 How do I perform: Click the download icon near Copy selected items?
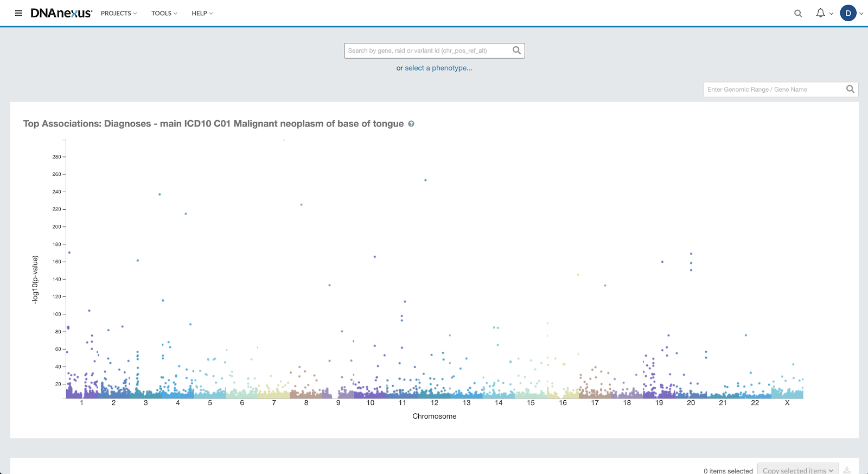[847, 470]
